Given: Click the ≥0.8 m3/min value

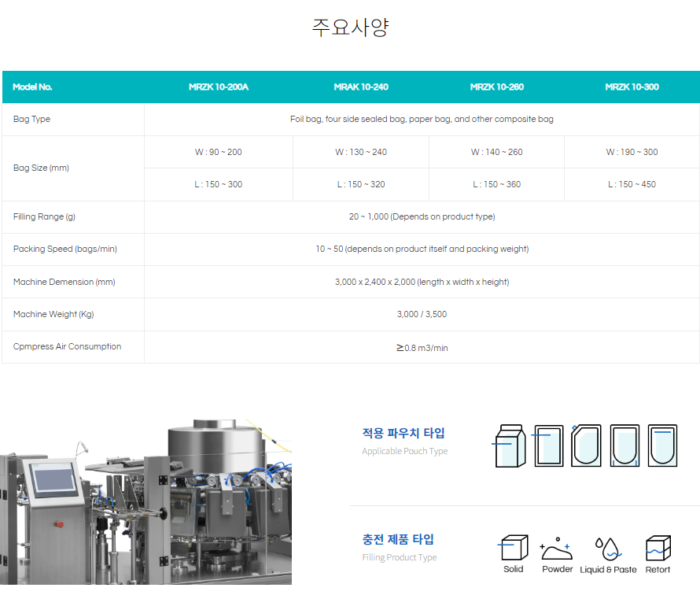Looking at the screenshot, I should pyautogui.click(x=422, y=348).
